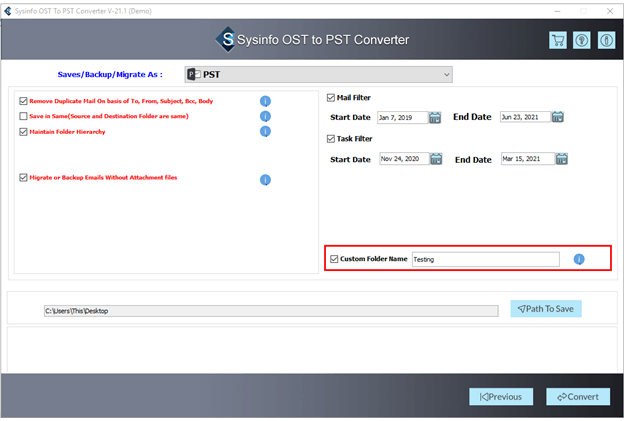Open calendar for Mail Filter start date

tap(435, 117)
